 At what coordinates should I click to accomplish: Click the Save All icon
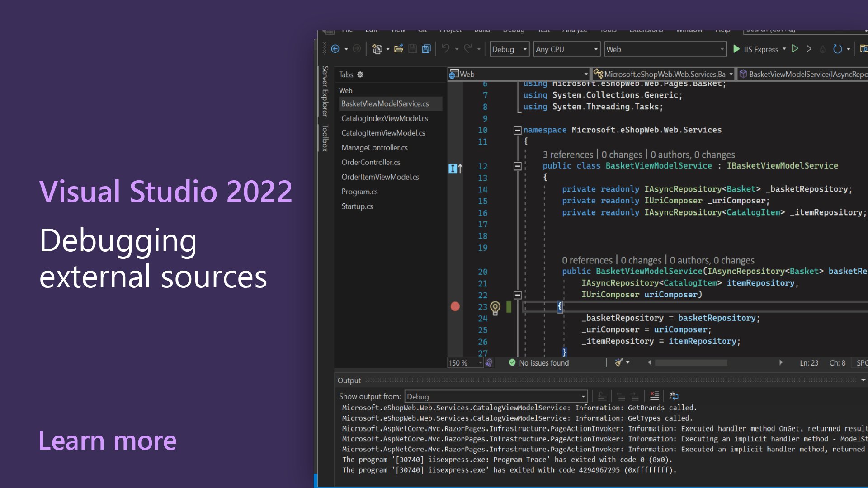point(426,49)
